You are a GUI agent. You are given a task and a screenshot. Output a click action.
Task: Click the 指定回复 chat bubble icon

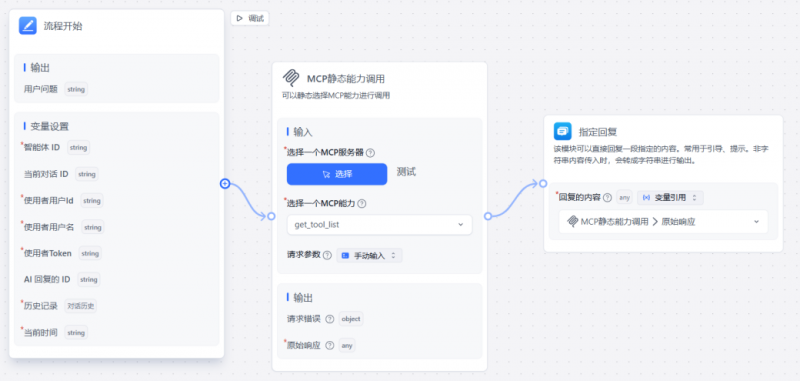pyautogui.click(x=563, y=132)
